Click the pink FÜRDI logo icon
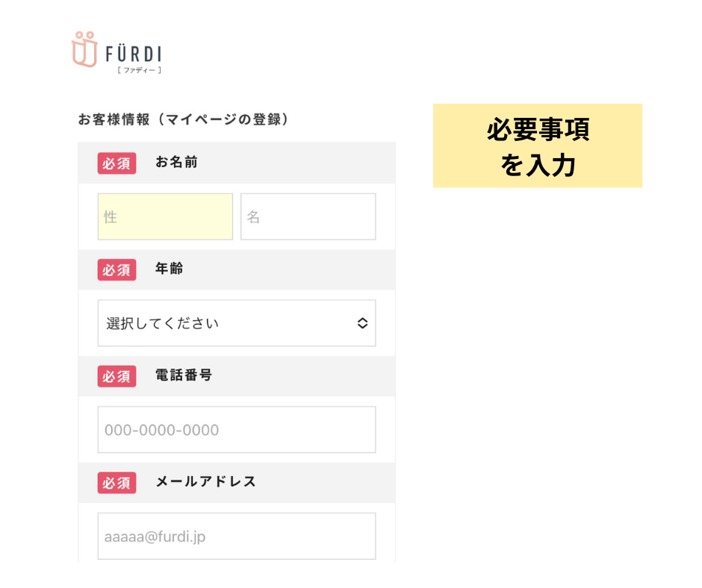The width and height of the screenshot is (702, 588). coord(84,49)
